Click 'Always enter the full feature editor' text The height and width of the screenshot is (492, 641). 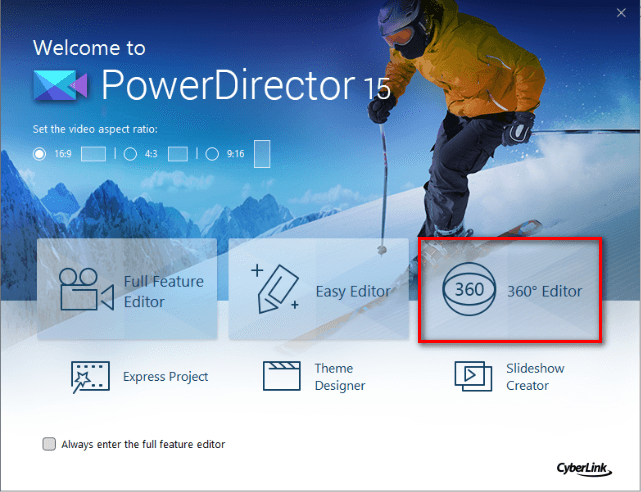tap(143, 444)
